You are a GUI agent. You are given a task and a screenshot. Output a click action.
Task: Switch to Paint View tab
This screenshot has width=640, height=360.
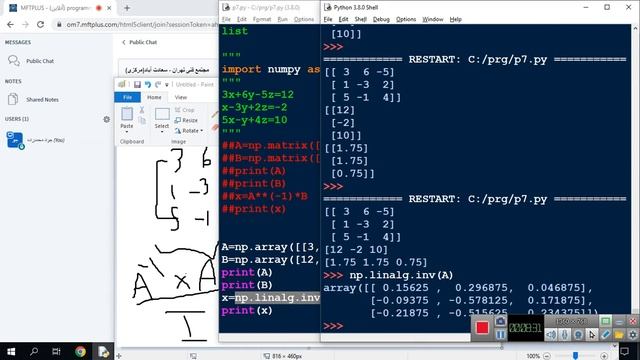point(180,97)
